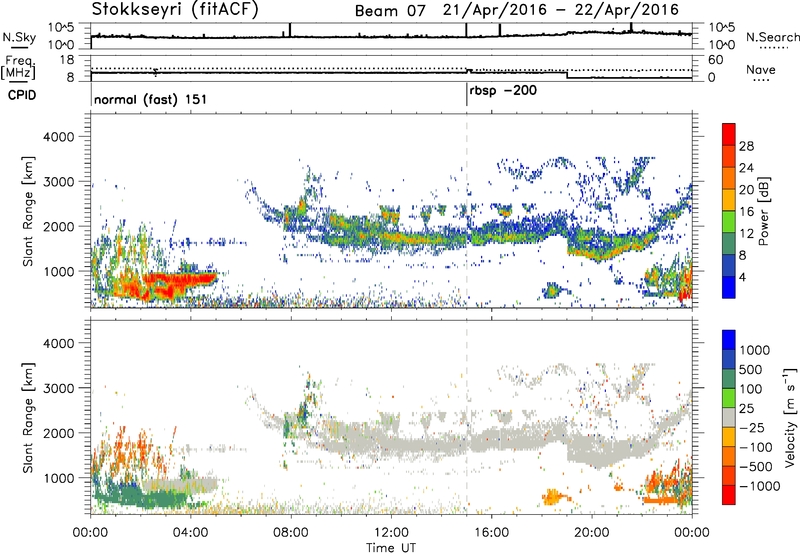800x554 pixels.
Task: Click the '4000' range tick on power panel
Action: (x=58, y=137)
